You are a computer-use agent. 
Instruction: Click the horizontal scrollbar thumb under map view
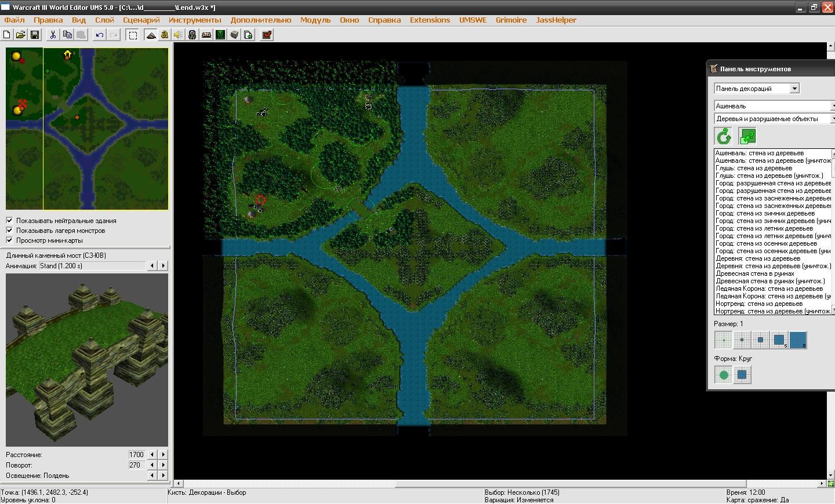pyautogui.click(x=571, y=483)
